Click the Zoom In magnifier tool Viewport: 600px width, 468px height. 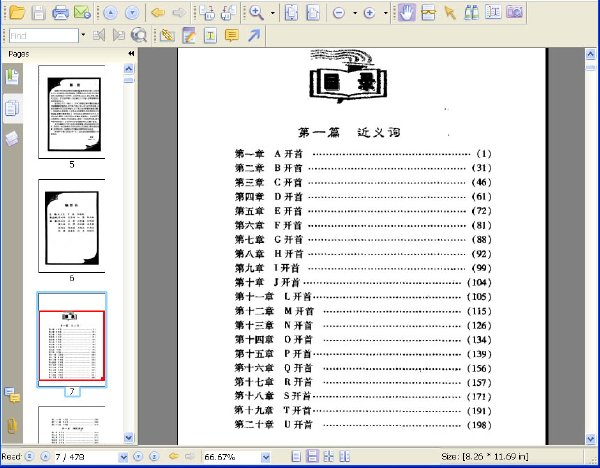pyautogui.click(x=256, y=13)
